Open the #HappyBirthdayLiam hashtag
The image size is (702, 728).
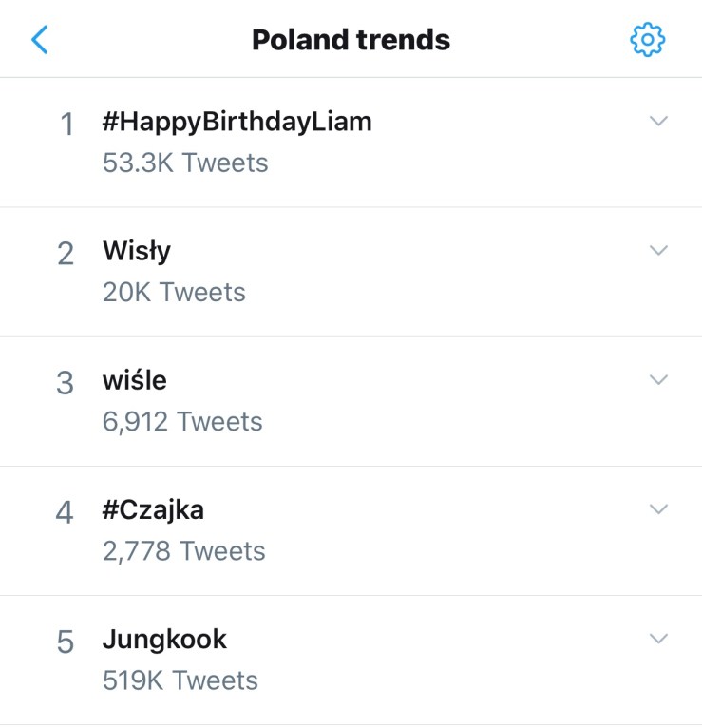pos(237,122)
